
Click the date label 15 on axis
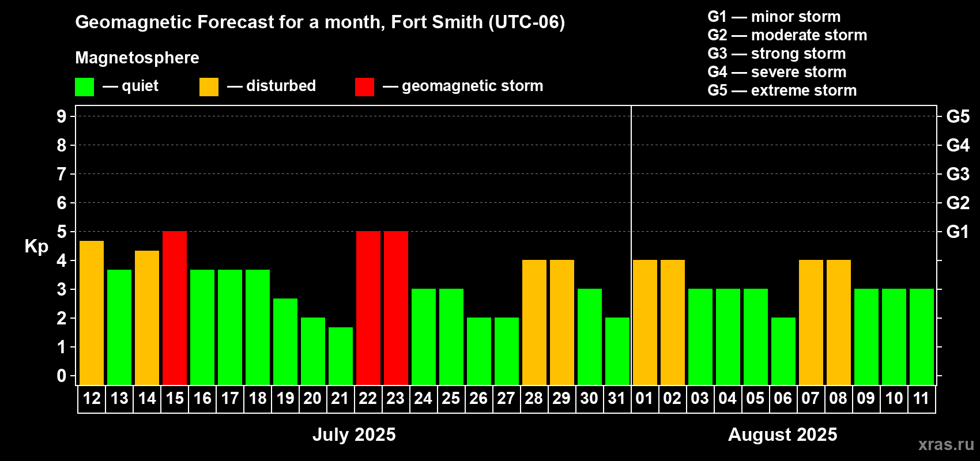(x=175, y=399)
